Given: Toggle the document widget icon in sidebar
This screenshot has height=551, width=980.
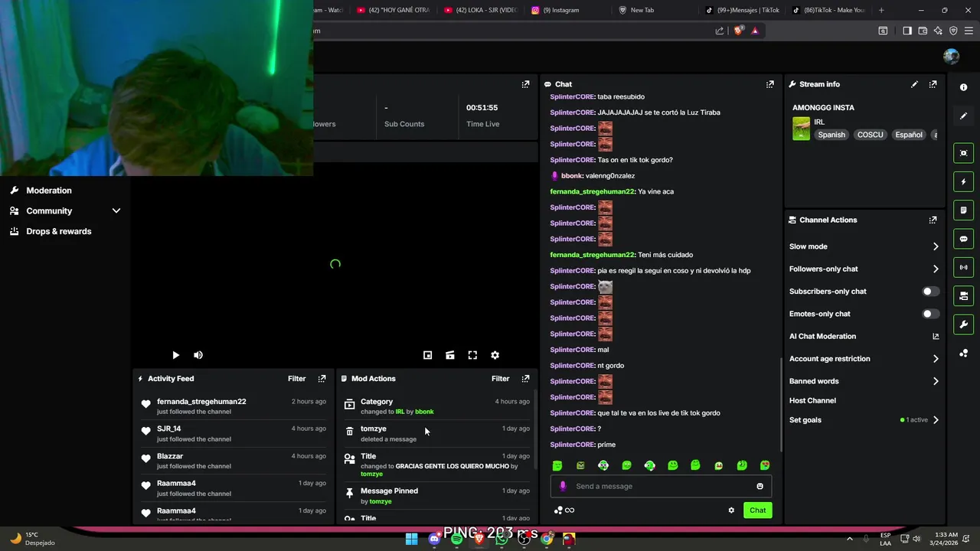Looking at the screenshot, I should click(963, 210).
